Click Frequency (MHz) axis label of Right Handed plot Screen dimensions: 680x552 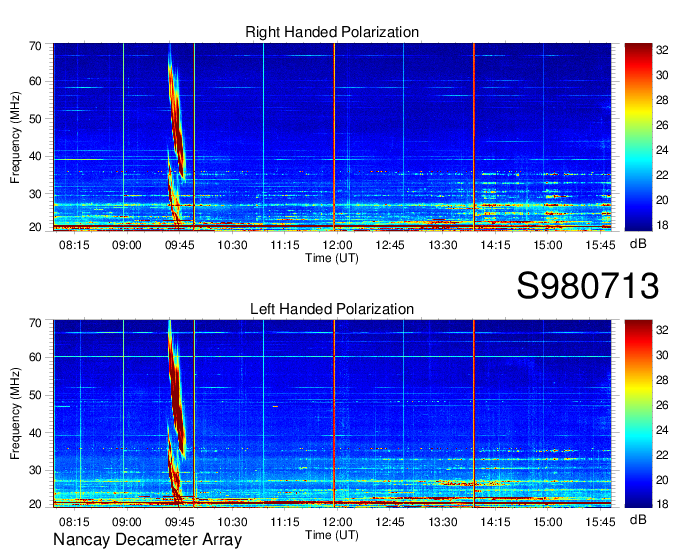pyautogui.click(x=15, y=137)
